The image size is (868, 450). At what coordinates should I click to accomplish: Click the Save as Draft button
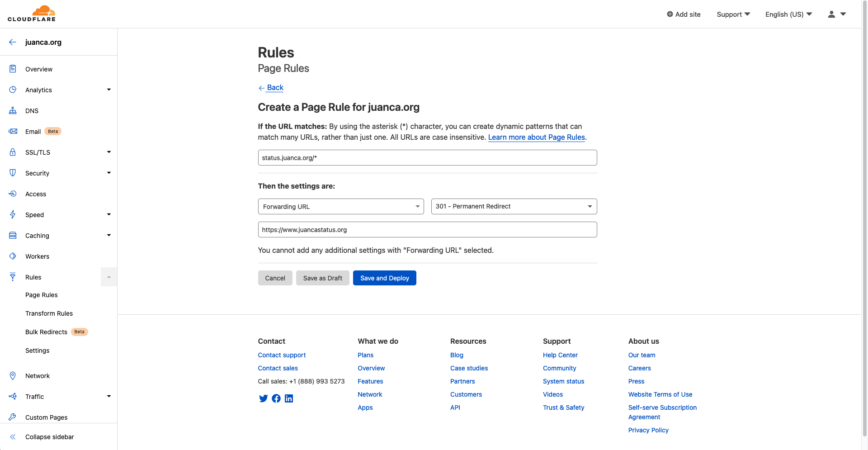tap(323, 278)
